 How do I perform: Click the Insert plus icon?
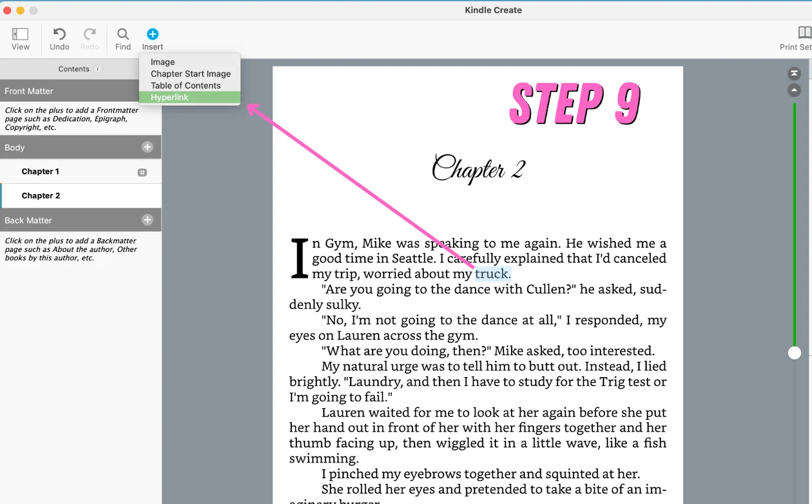pyautogui.click(x=153, y=34)
